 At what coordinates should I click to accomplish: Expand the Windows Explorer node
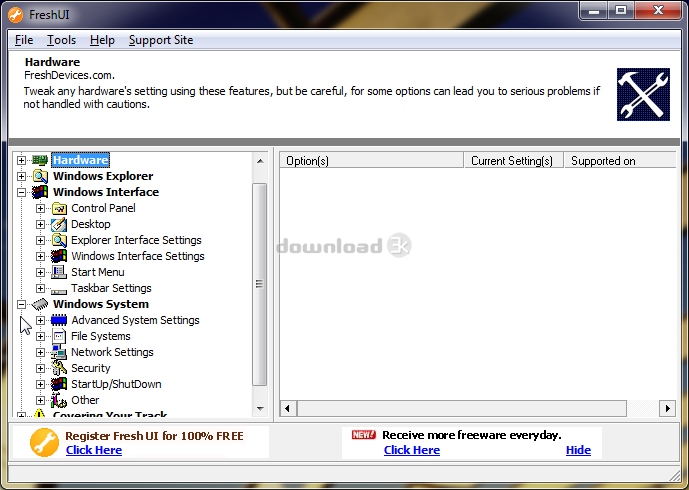coord(21,176)
